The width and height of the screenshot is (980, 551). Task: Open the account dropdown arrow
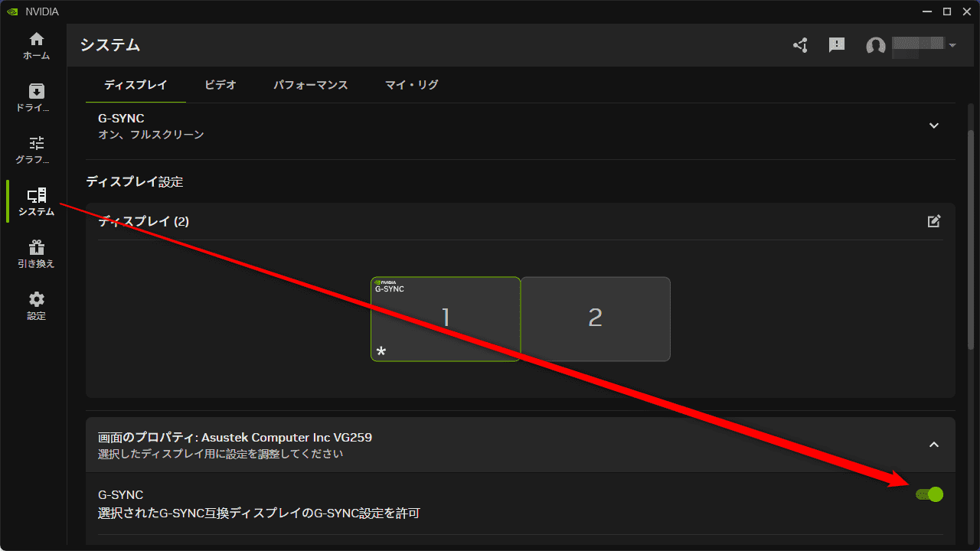952,46
